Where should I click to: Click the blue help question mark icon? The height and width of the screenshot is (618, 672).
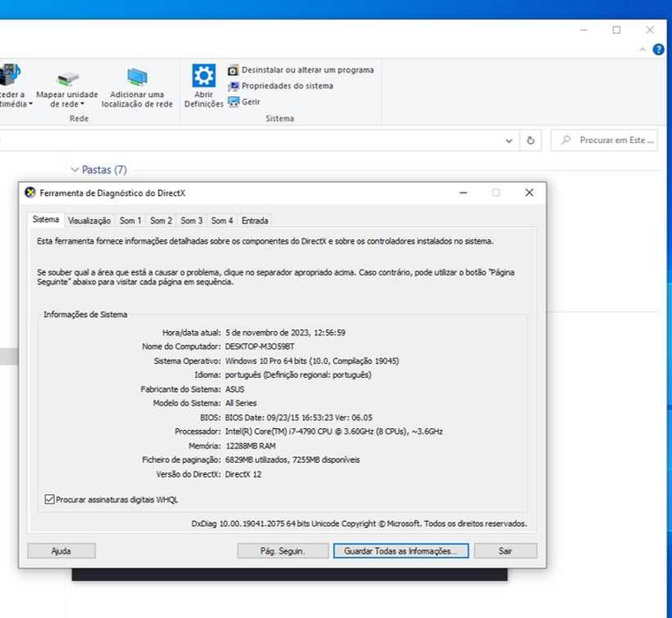658,49
